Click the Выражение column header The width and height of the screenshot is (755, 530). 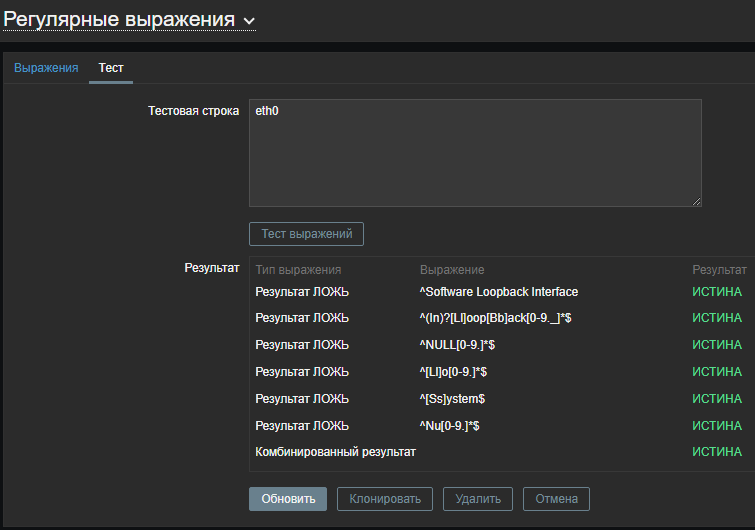point(452,270)
